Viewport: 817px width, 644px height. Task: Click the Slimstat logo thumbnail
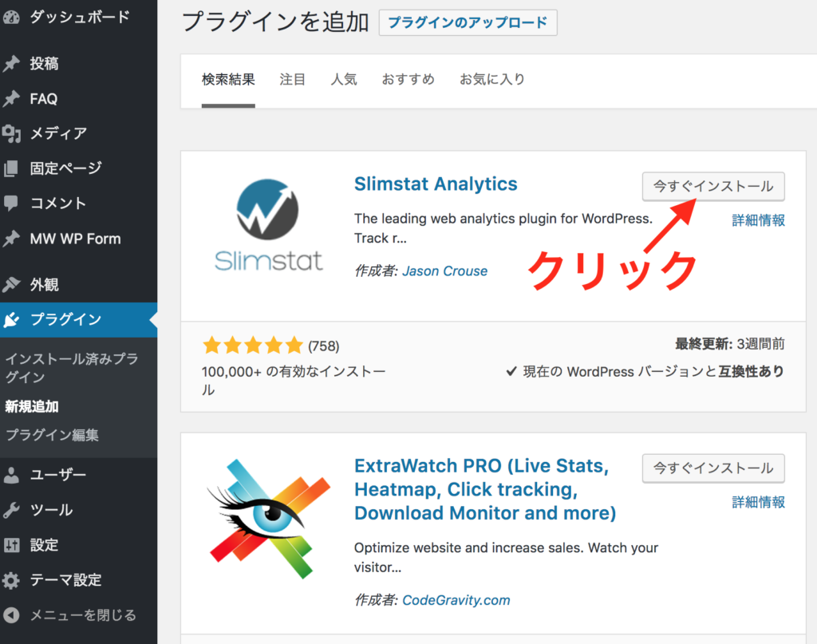tap(268, 226)
